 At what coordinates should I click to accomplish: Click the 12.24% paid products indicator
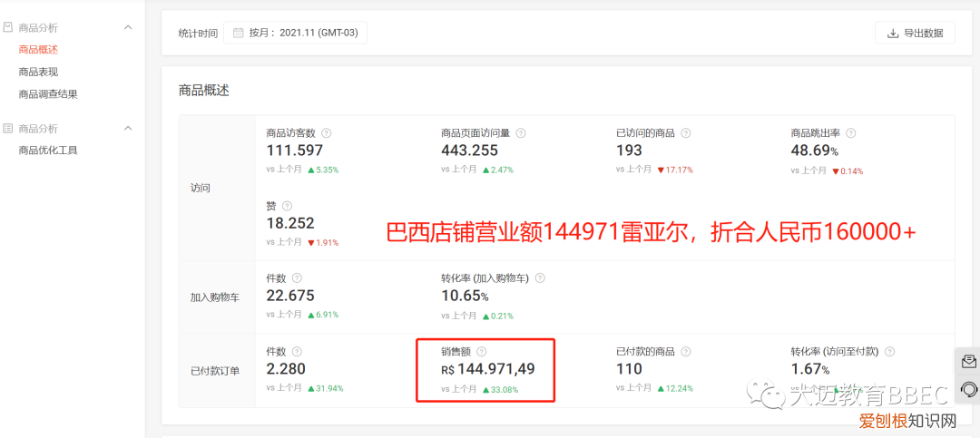pyautogui.click(x=675, y=388)
